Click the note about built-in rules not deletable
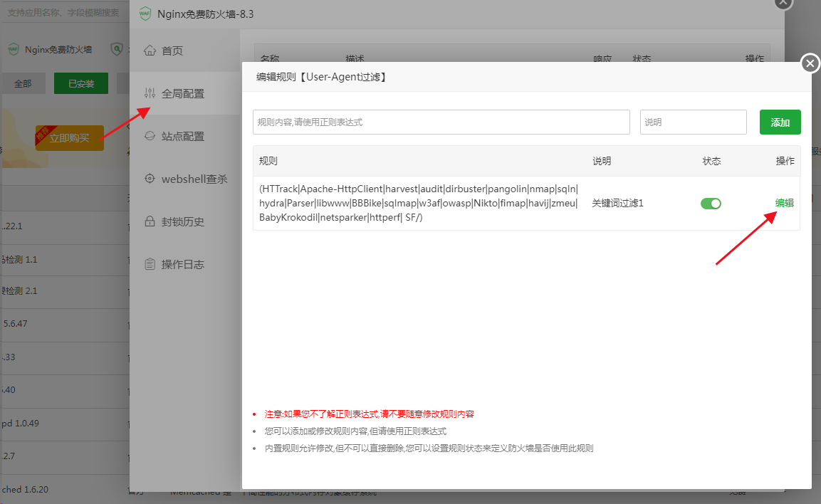The width and height of the screenshot is (821, 504). pyautogui.click(x=429, y=448)
